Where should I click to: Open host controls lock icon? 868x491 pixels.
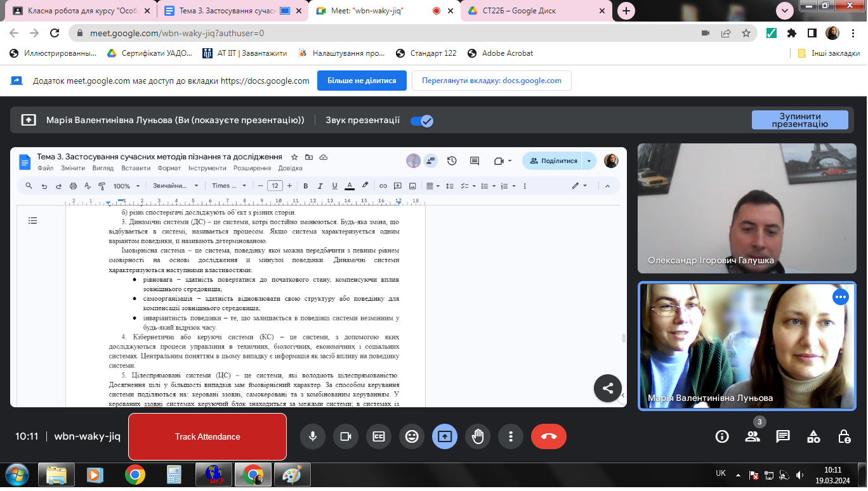coord(844,436)
